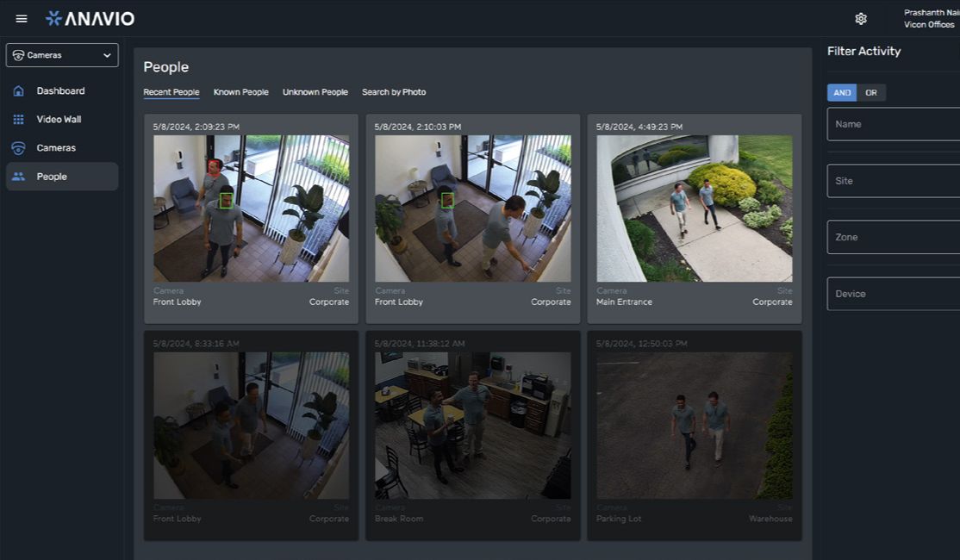Open the Device filter dropdown

click(x=893, y=294)
